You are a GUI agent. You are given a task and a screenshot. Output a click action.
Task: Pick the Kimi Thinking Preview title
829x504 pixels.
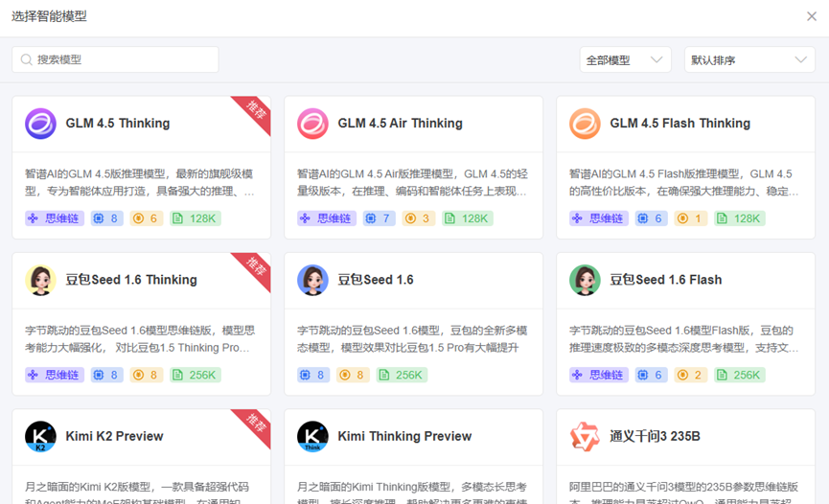coord(404,436)
